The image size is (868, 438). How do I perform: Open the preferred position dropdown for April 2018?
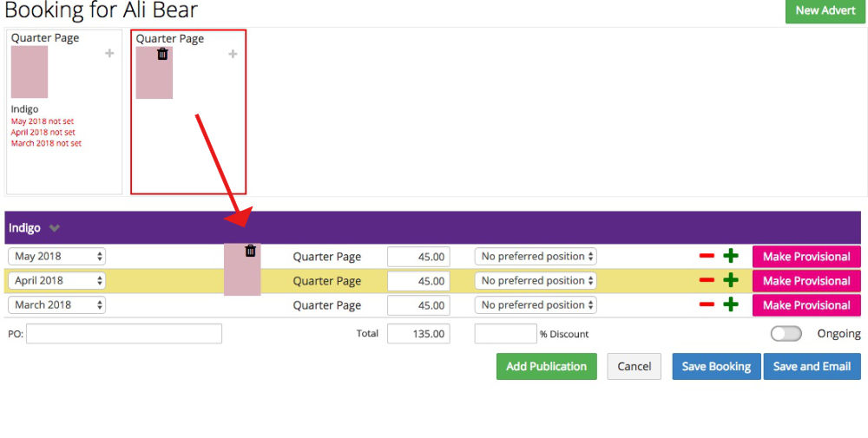coord(536,280)
